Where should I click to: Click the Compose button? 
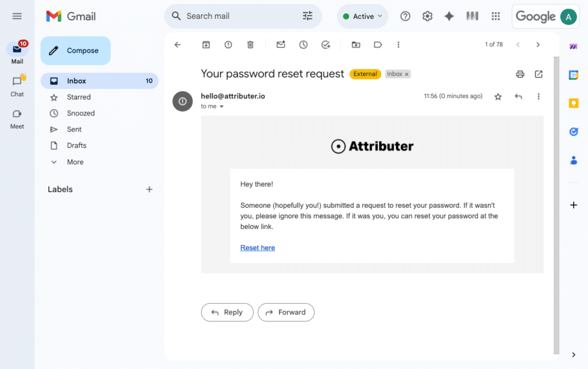75,51
